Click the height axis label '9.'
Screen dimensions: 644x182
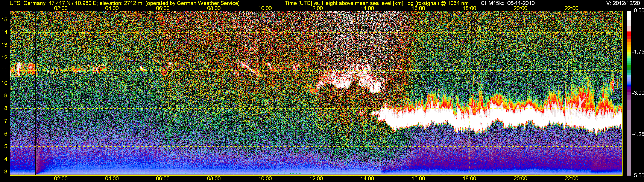coord(6,96)
